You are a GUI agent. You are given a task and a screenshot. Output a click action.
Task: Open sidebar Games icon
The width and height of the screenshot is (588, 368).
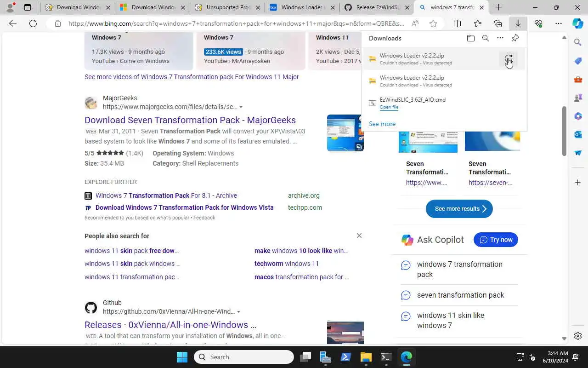point(578,98)
